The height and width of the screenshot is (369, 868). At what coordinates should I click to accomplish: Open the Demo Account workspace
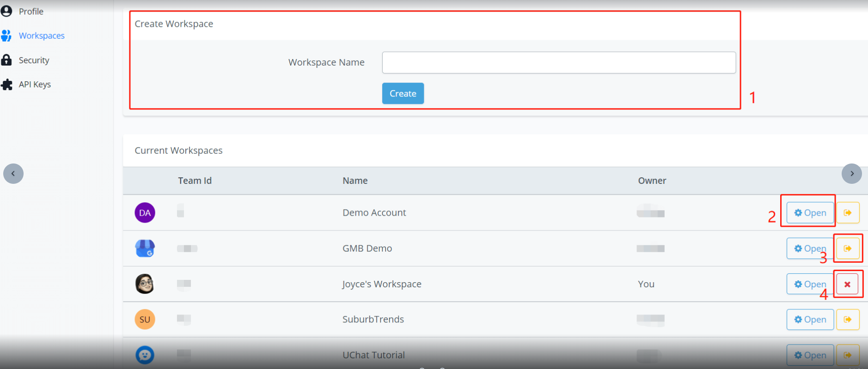tap(810, 213)
